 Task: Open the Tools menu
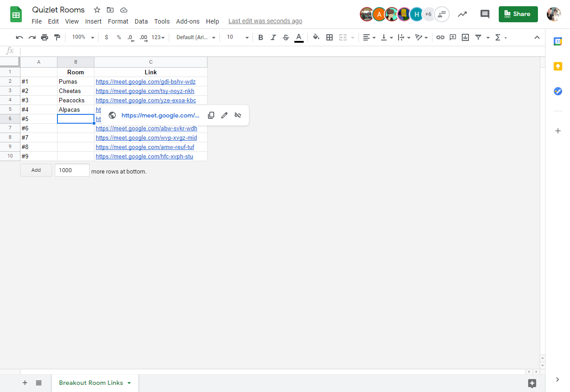[162, 21]
